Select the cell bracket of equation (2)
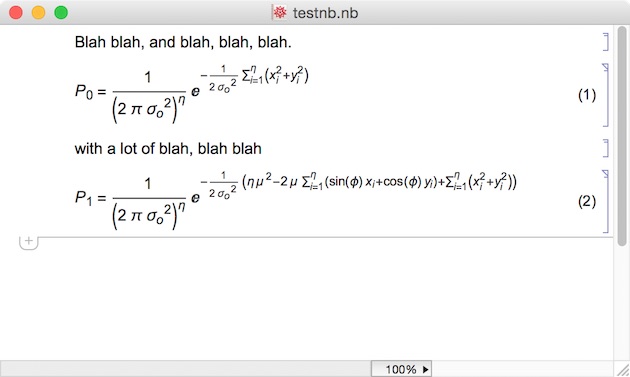This screenshot has height=377, width=630. coord(606,201)
